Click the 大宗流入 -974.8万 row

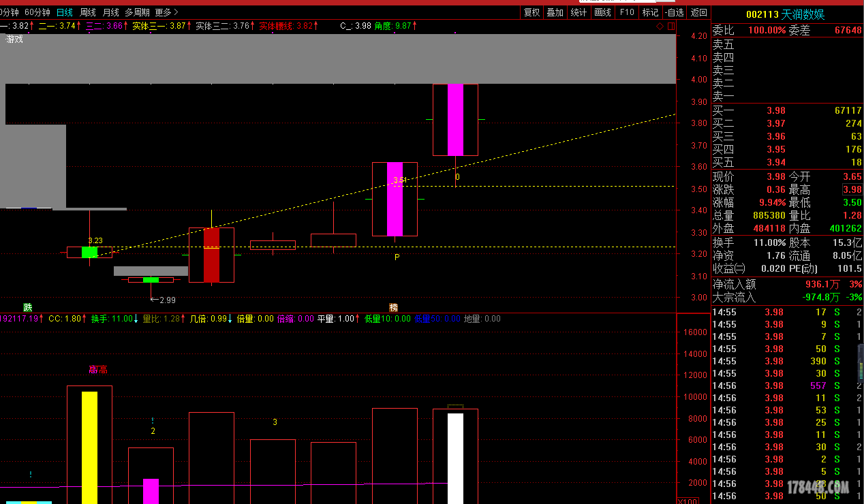click(787, 297)
